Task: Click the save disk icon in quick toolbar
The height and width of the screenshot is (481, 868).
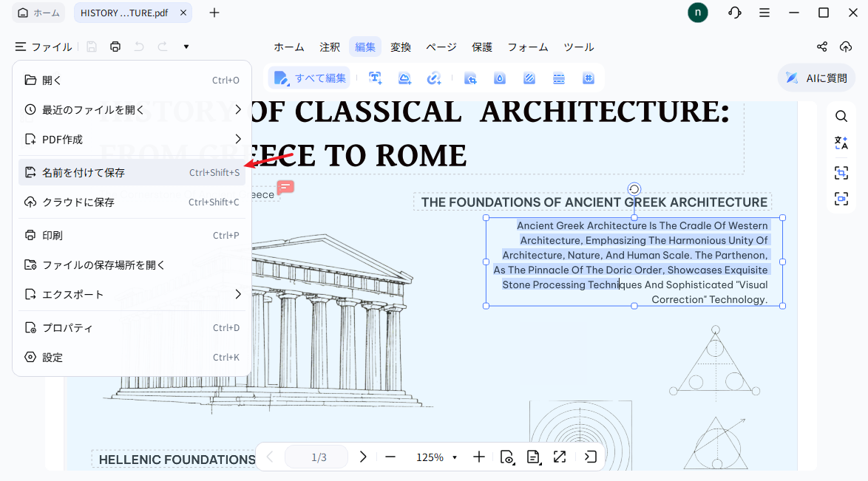Action: (92, 47)
